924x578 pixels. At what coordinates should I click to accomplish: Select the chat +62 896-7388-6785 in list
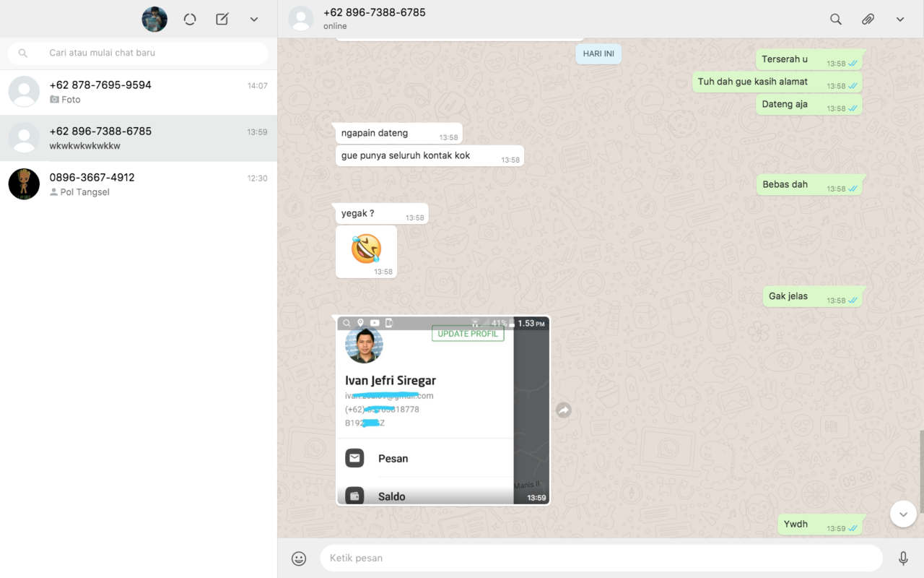(x=139, y=138)
